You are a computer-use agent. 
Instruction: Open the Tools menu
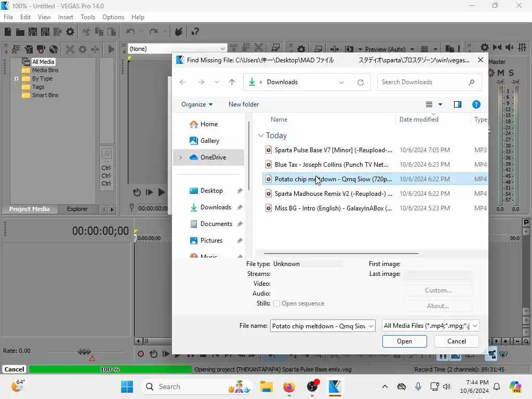click(x=88, y=17)
